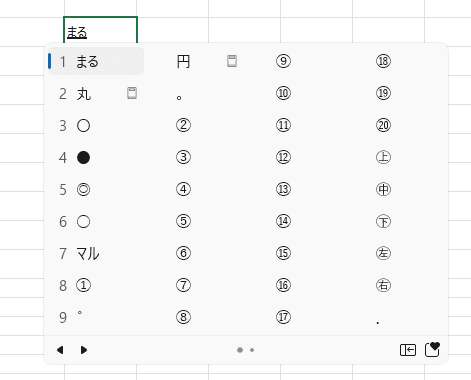This screenshot has width=471, height=380.
Task: Choose candidate 1 まる
Action: 96,61
